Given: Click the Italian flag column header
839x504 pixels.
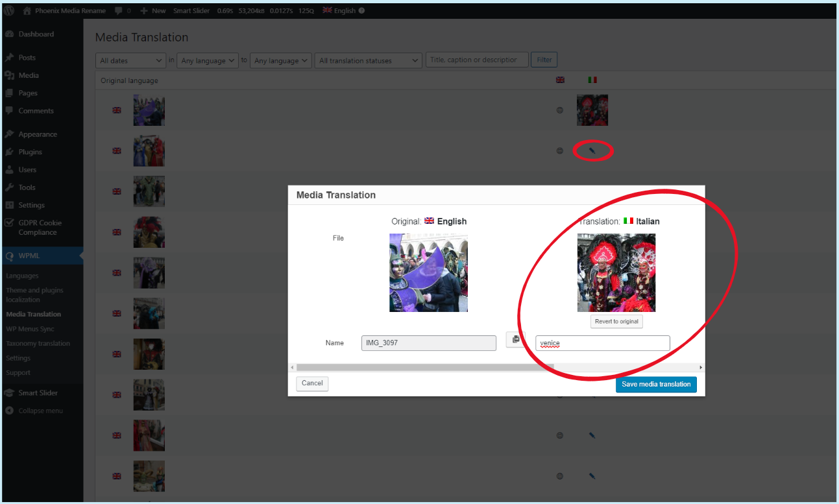Looking at the screenshot, I should click(x=592, y=80).
